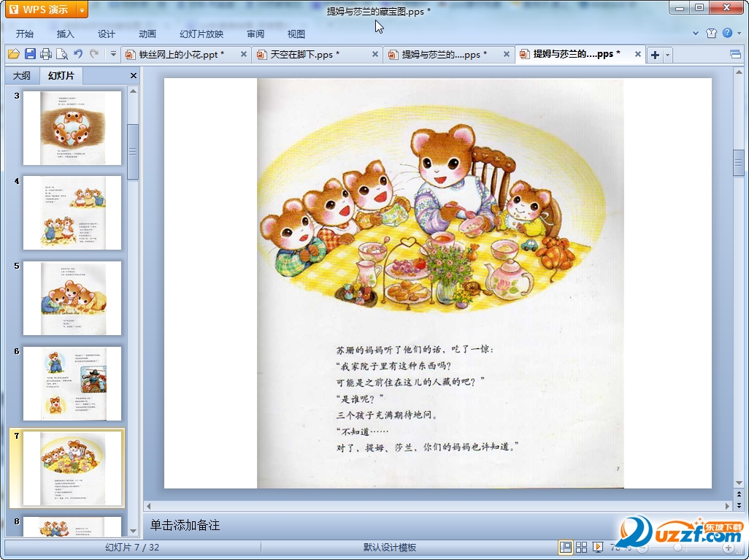
Task: Select slide 6 thumbnail
Action: (72, 383)
